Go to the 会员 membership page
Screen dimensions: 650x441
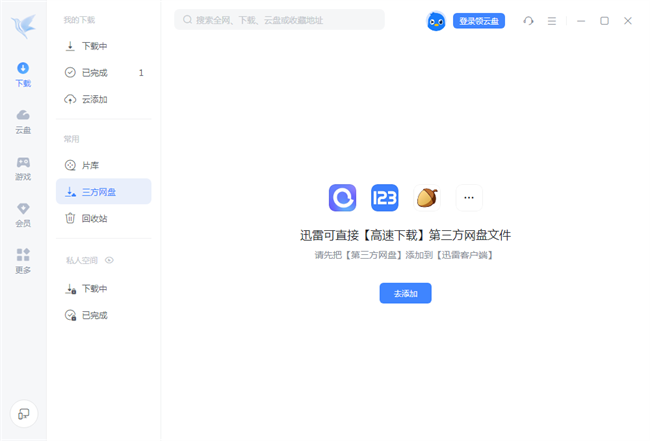(x=23, y=214)
